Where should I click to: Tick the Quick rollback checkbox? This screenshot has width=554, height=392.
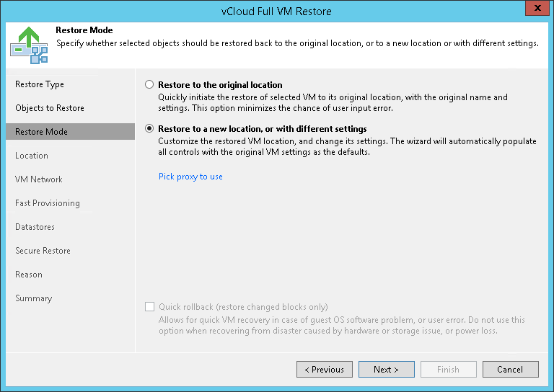click(149, 306)
